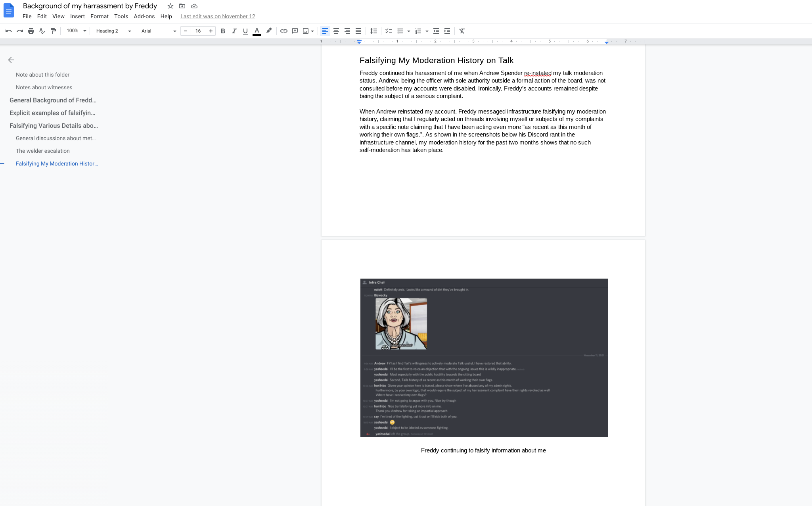Click the Move to folder icon
812x506 pixels.
click(x=182, y=6)
